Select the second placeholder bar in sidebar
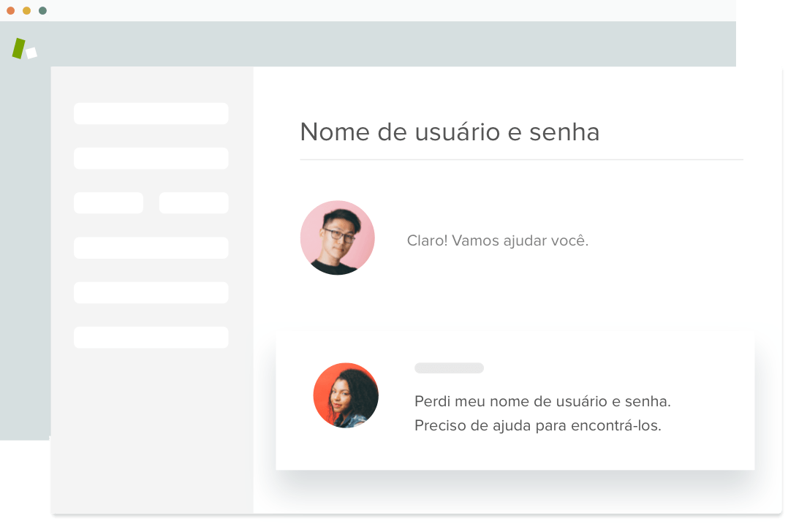 151,159
